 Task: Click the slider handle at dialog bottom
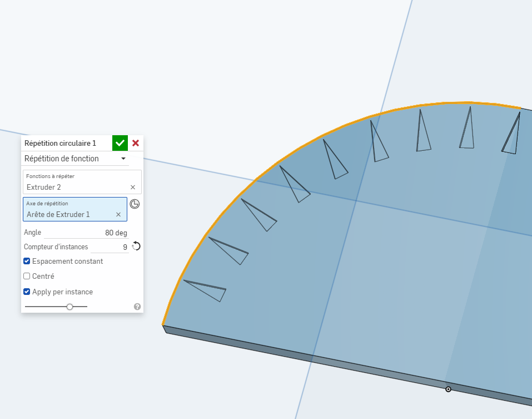(69, 307)
